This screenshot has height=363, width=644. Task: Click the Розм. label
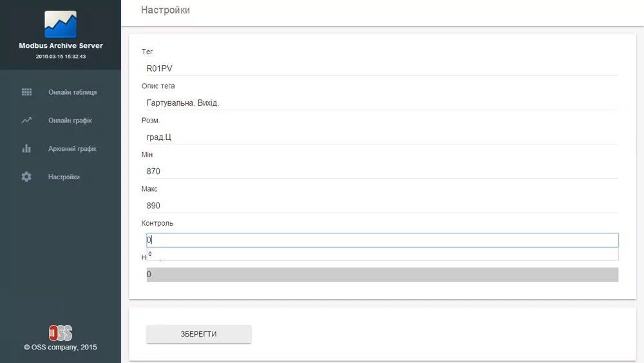(x=151, y=121)
